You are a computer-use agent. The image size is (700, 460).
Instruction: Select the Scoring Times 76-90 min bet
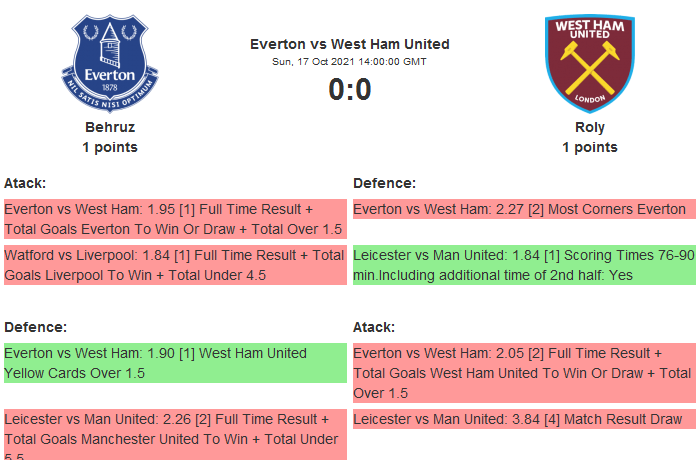[x=521, y=265]
